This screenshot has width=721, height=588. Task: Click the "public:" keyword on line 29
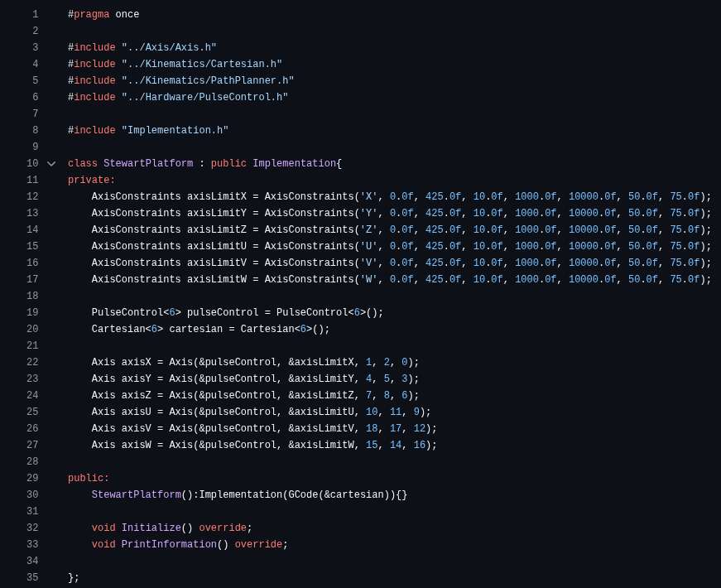89,478
